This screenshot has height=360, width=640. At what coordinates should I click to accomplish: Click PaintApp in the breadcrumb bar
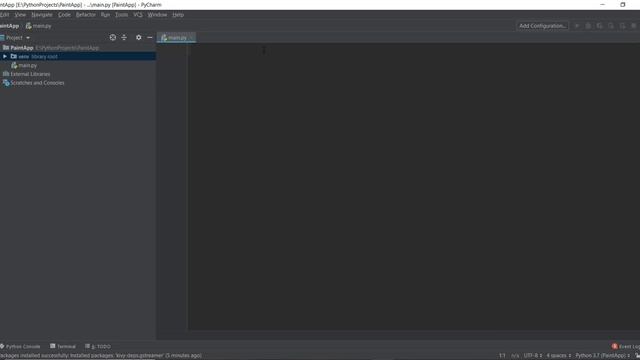click(9, 26)
